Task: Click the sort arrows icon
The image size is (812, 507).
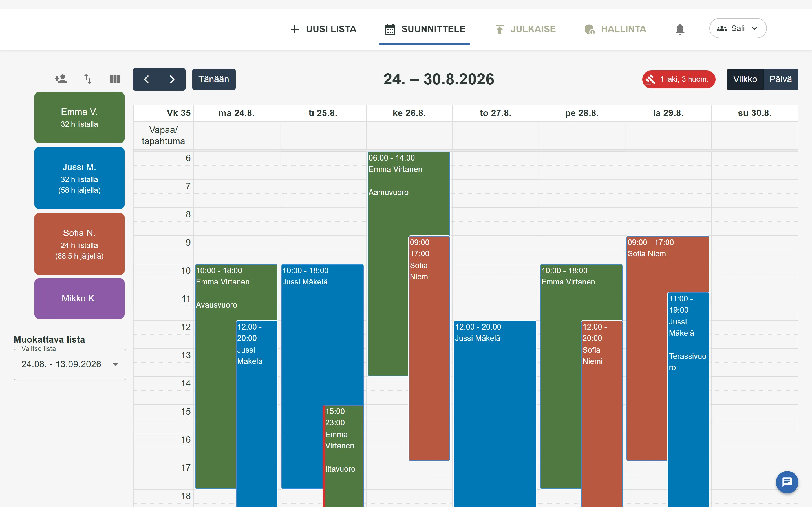Action: [88, 79]
